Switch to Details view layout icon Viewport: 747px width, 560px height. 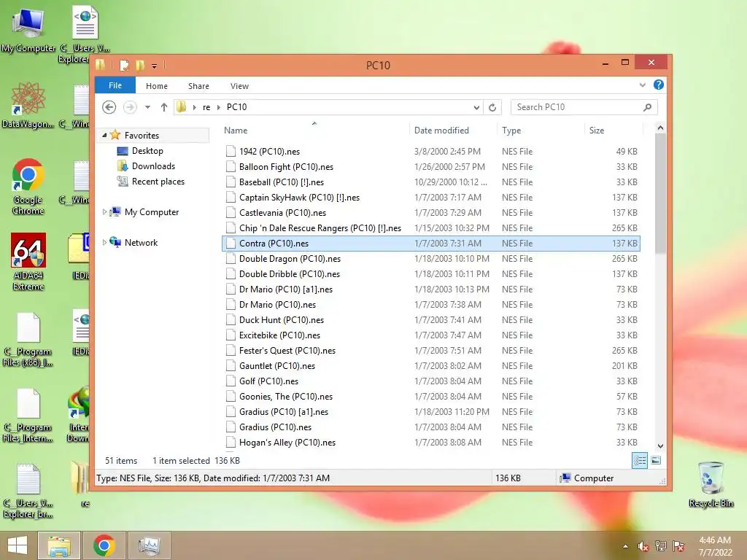tap(639, 461)
